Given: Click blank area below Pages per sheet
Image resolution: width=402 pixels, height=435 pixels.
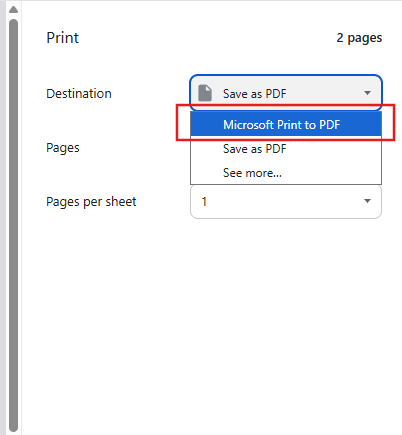Looking at the screenshot, I should pos(213,317).
